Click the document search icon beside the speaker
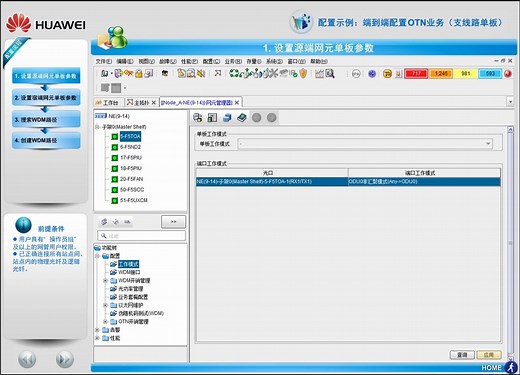520x375 pixels. pyautogui.click(x=191, y=73)
